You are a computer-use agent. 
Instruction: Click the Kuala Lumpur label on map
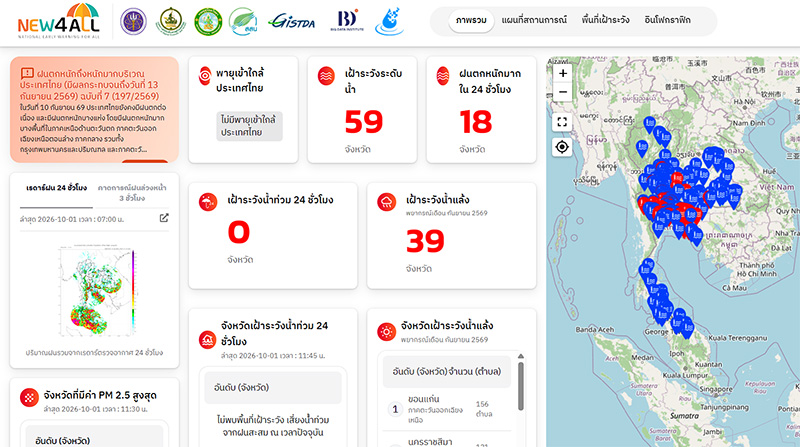[x=685, y=375]
